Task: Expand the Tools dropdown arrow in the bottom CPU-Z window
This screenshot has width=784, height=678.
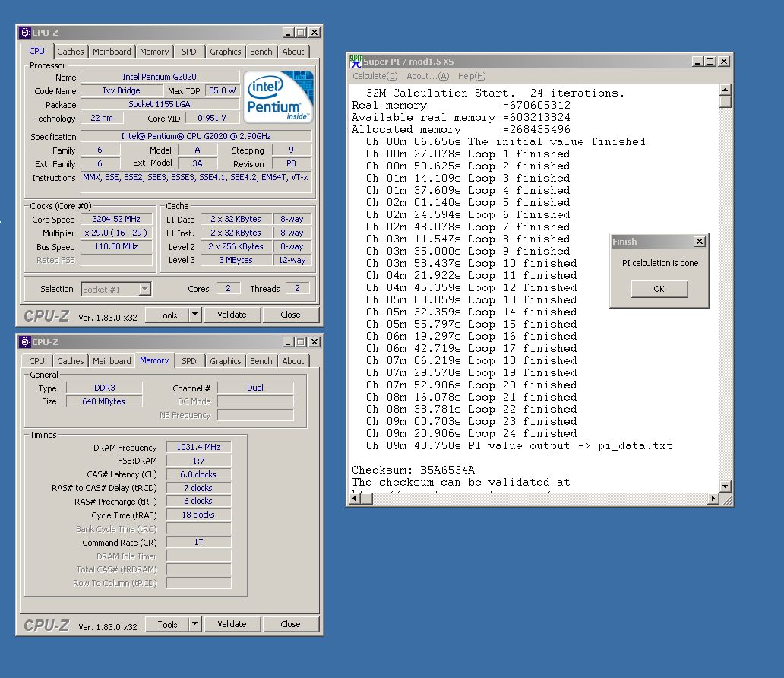Action: [195, 624]
